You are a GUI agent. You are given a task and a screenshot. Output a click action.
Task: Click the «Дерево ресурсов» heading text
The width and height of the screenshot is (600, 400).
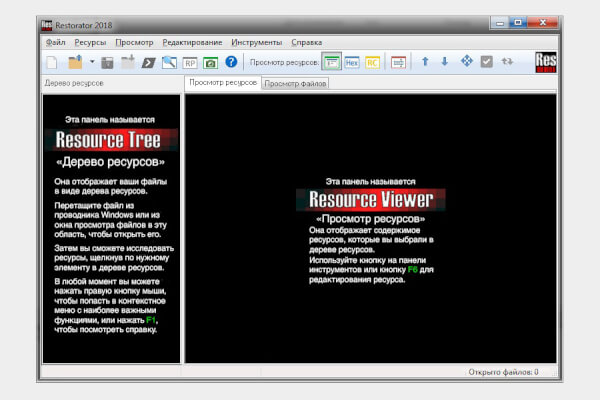click(111, 162)
